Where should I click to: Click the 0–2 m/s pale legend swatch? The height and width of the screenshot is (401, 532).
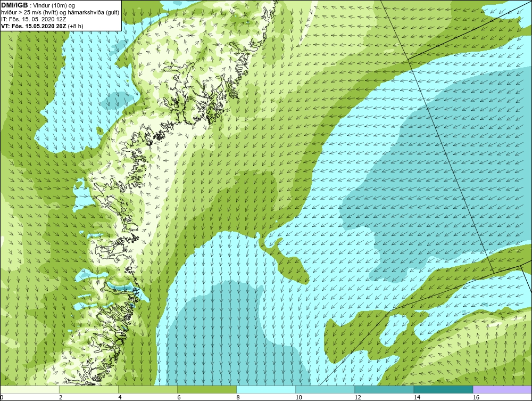click(x=30, y=389)
